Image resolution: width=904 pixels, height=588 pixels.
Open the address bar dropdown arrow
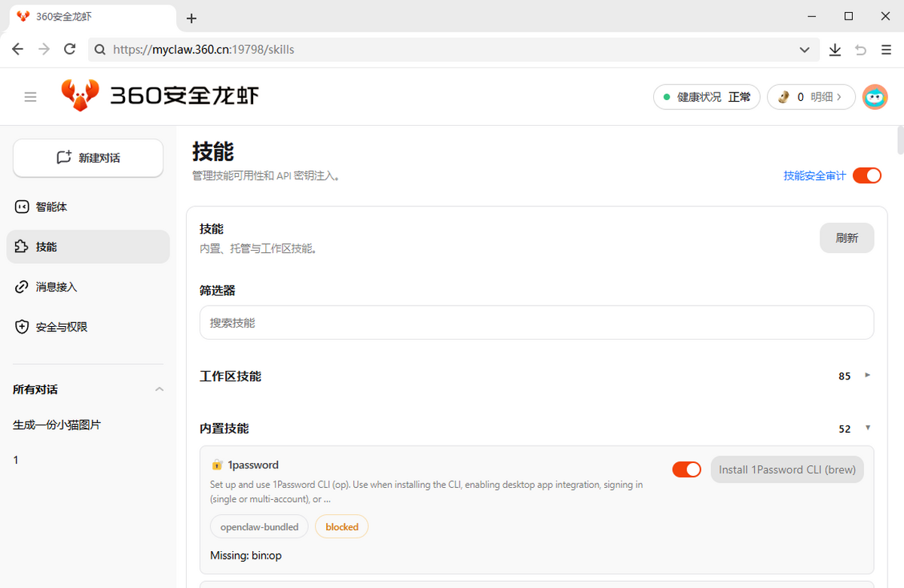(x=804, y=50)
